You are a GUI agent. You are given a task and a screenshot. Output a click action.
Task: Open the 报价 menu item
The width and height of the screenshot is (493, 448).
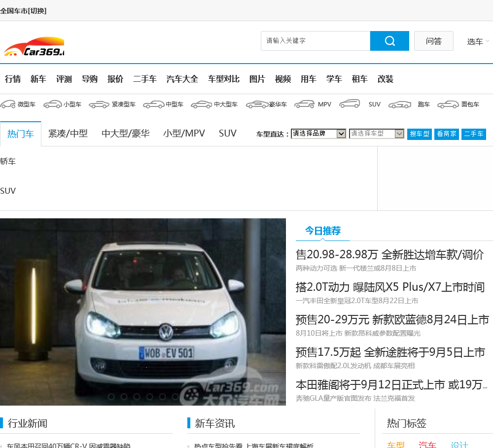pyautogui.click(x=115, y=79)
